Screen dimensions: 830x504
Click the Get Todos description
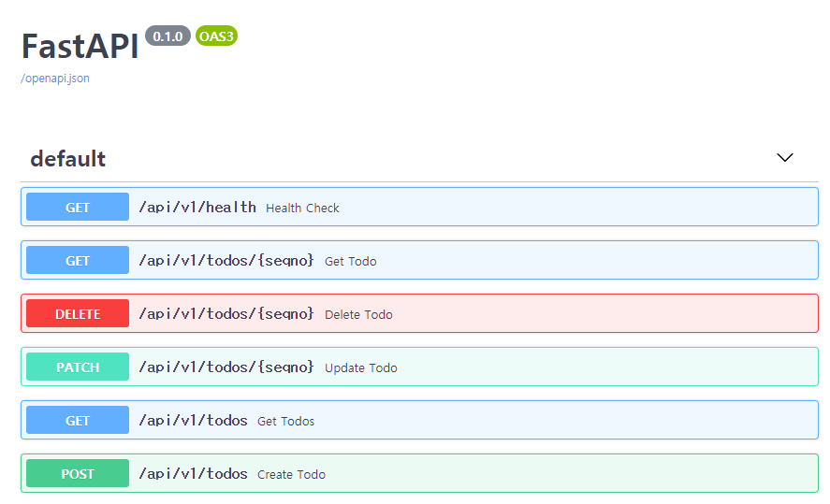click(285, 422)
